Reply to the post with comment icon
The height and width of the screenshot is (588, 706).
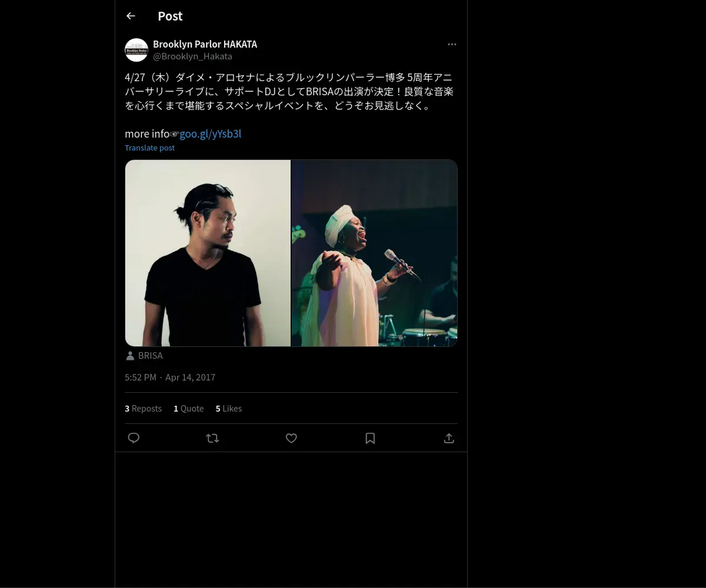pyautogui.click(x=134, y=438)
